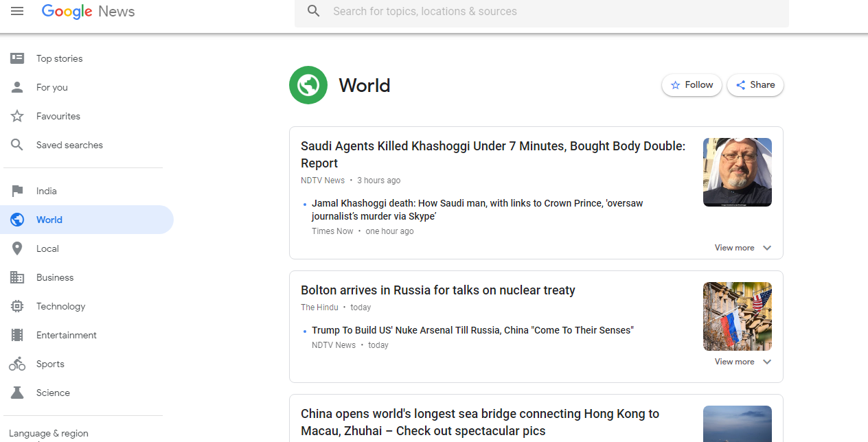The width and height of the screenshot is (868, 442).
Task: Expand View more on Khashoggi story
Action: 743,248
